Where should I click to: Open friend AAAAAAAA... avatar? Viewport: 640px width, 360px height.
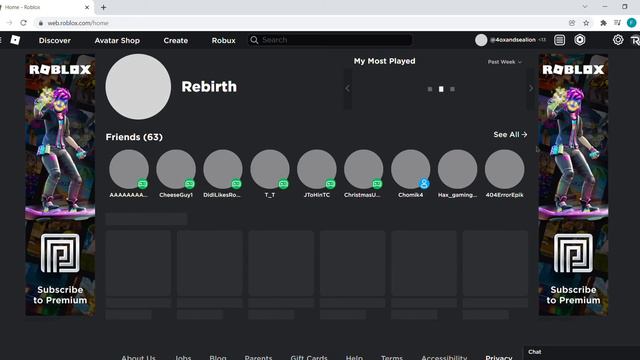pos(129,169)
